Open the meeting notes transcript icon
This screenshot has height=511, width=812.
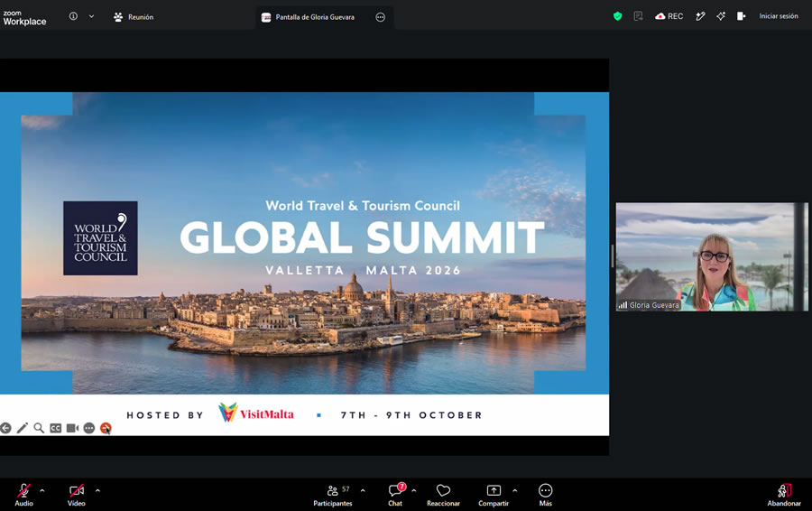click(x=638, y=16)
